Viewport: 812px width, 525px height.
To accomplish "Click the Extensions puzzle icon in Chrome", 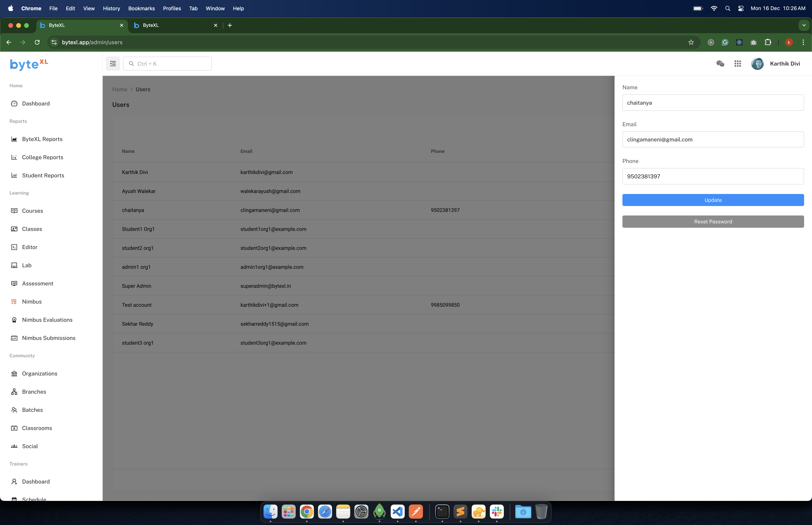I will coord(768,42).
